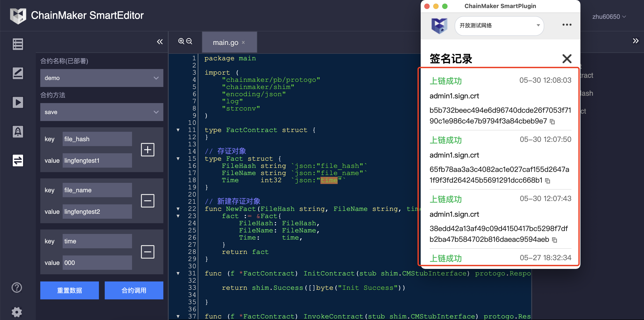The image size is (644, 320).
Task: Open the edit contract sidebar icon
Action: coord(18,73)
